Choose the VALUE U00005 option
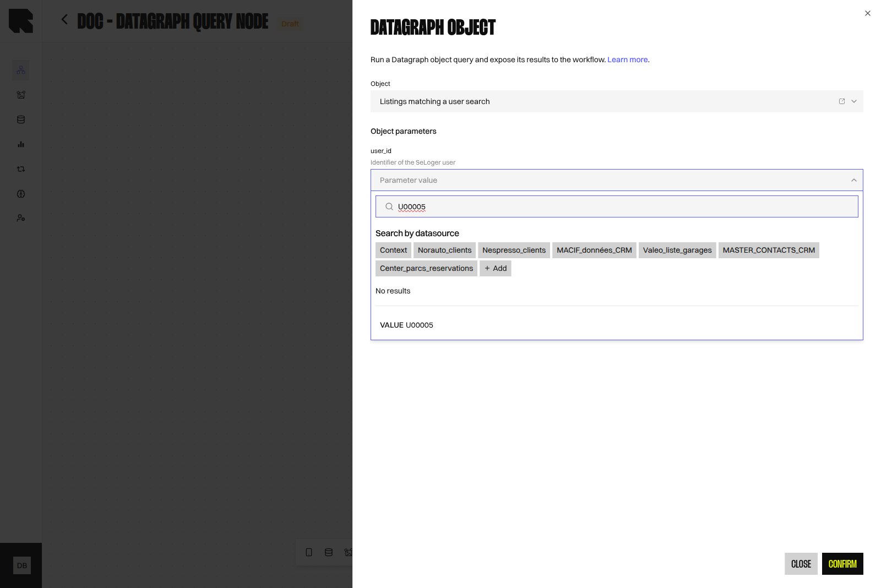The image size is (881, 588). [617, 325]
